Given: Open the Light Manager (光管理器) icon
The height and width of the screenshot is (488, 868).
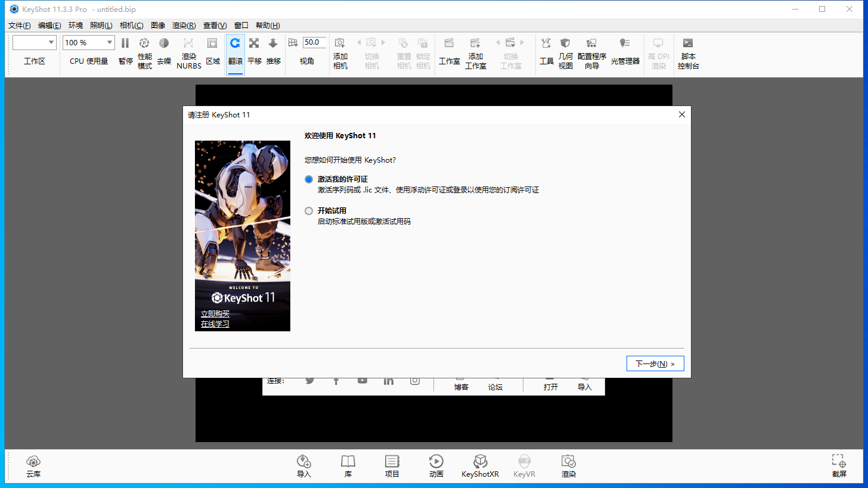Looking at the screenshot, I should (x=625, y=43).
